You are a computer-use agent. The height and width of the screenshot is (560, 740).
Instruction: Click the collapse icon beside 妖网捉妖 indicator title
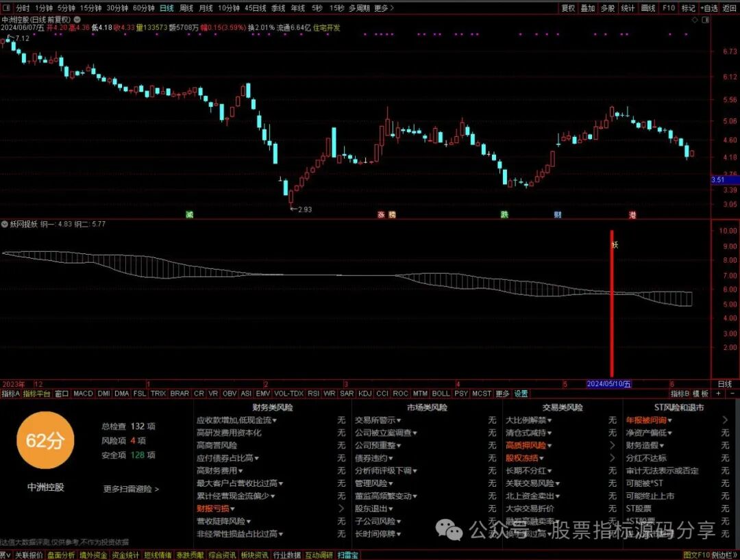click(5, 224)
